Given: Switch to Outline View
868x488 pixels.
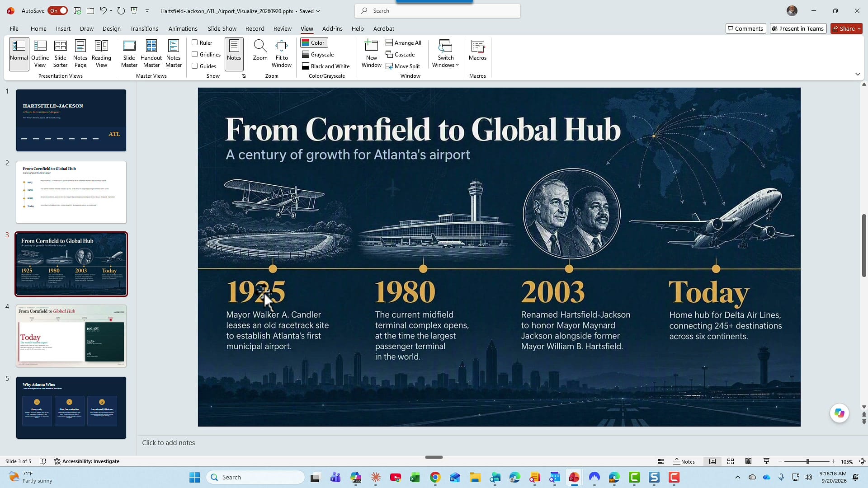Looking at the screenshot, I should (40, 54).
